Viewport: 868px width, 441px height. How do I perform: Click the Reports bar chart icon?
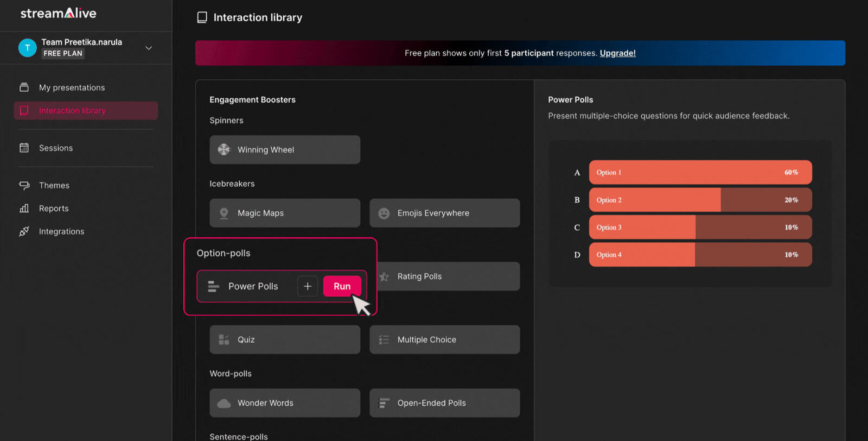(x=24, y=208)
